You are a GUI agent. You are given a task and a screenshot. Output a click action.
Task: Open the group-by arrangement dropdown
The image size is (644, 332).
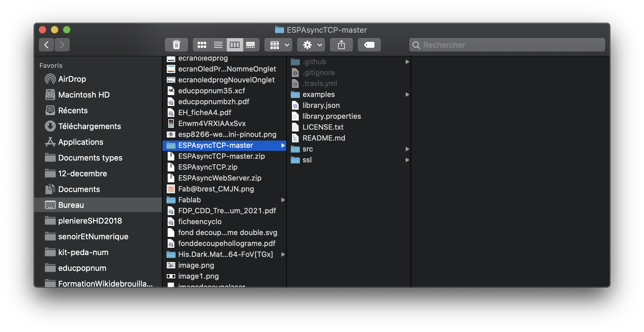pos(278,45)
